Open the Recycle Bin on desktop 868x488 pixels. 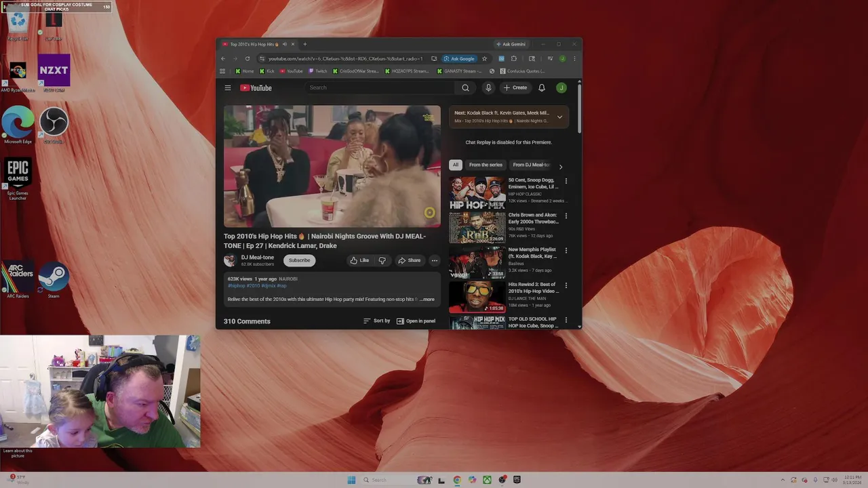18,26
